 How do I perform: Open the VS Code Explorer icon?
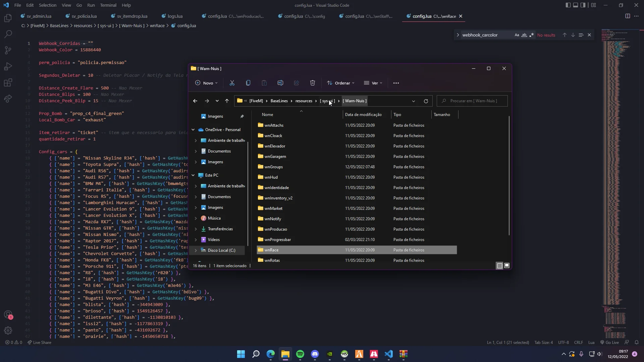click(x=8, y=18)
